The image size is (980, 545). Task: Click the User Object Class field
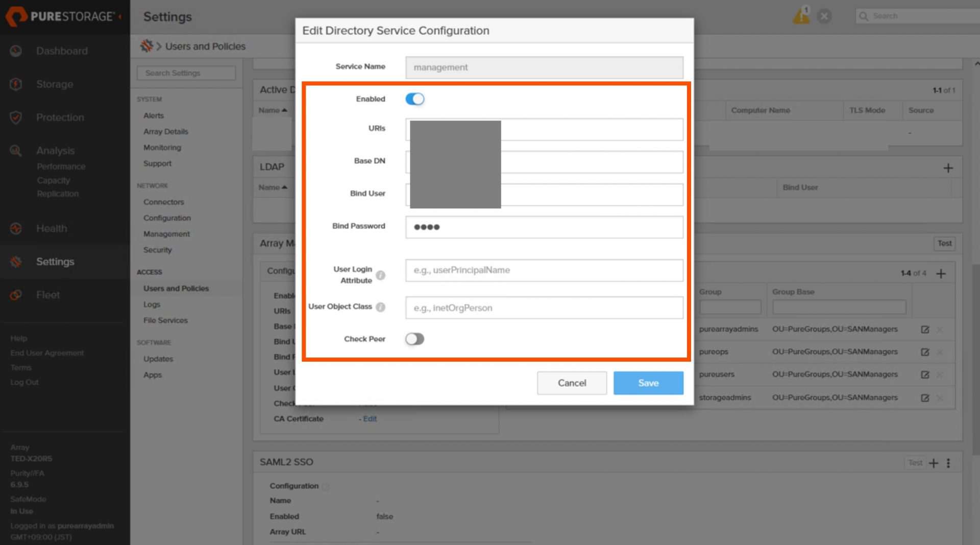click(x=544, y=308)
